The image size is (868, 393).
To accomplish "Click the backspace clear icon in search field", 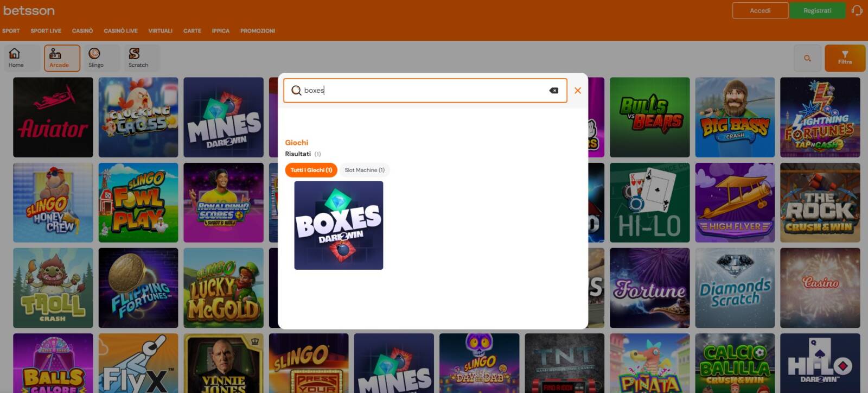I will (553, 91).
